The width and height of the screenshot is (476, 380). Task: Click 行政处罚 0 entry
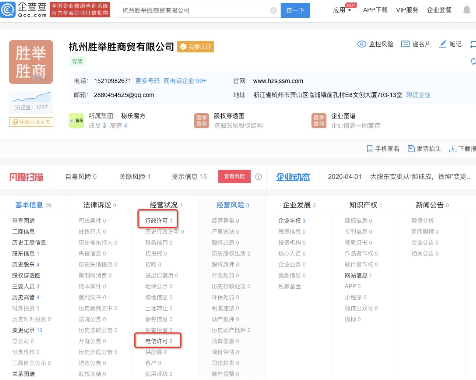pos(225,275)
